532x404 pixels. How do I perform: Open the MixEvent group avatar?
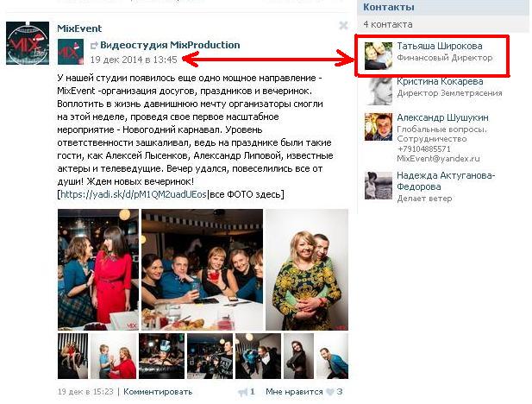(28, 43)
